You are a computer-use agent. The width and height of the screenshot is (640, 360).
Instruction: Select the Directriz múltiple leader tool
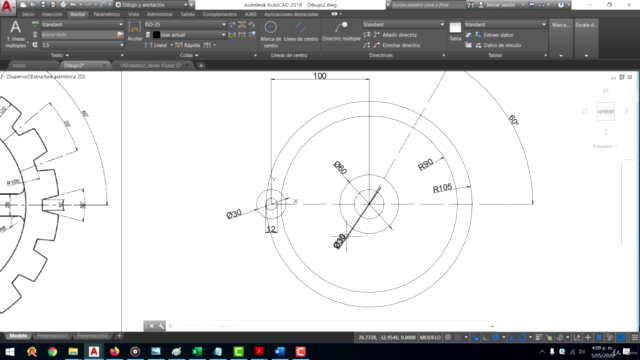341,32
